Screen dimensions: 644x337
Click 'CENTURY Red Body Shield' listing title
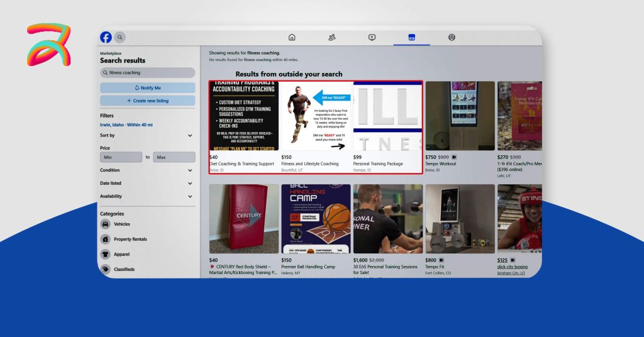243,269
